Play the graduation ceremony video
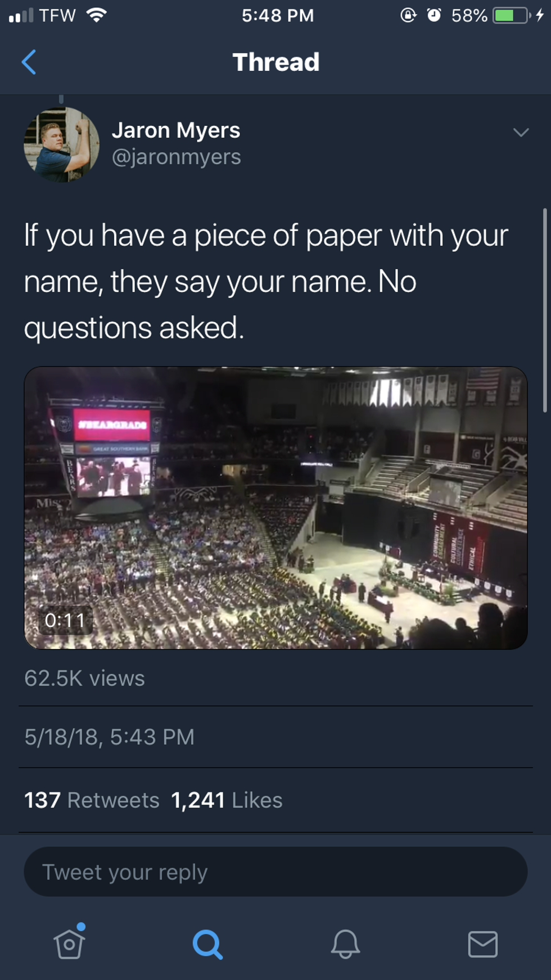 pos(275,508)
